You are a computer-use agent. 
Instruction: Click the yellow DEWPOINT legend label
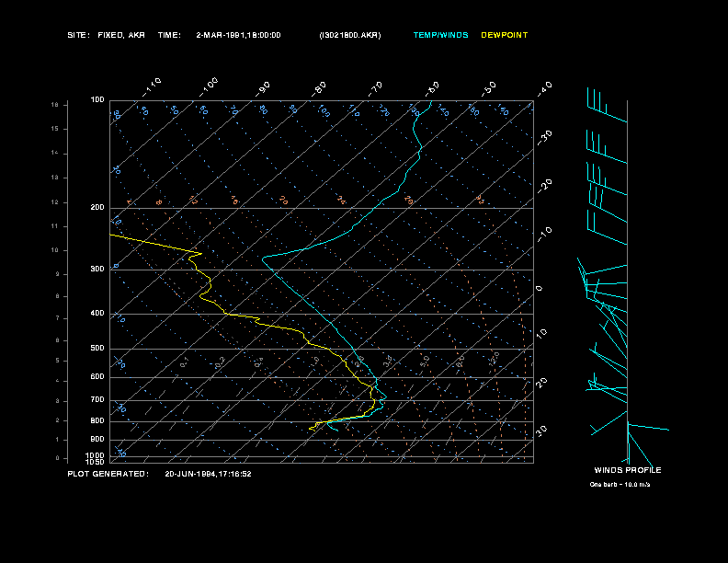(x=505, y=35)
